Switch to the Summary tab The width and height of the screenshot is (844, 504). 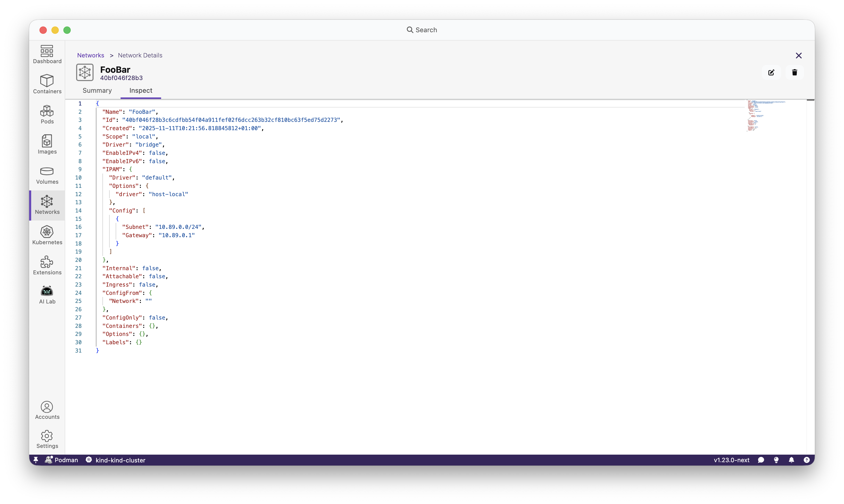[97, 91]
